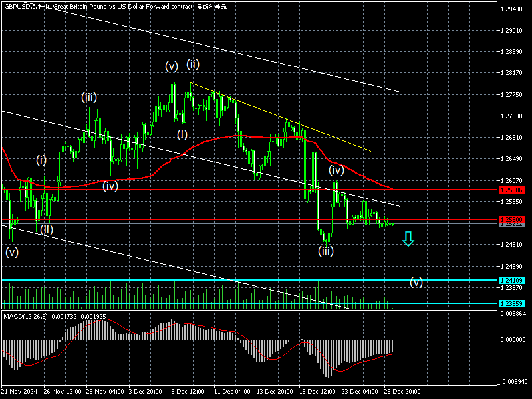Click the 0.000000 MACD scale value
Viewport: 532px width, 399px height.
point(512,339)
